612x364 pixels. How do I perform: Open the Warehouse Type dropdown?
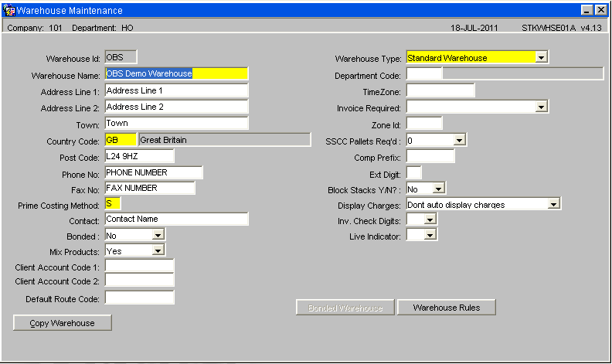[x=541, y=57]
